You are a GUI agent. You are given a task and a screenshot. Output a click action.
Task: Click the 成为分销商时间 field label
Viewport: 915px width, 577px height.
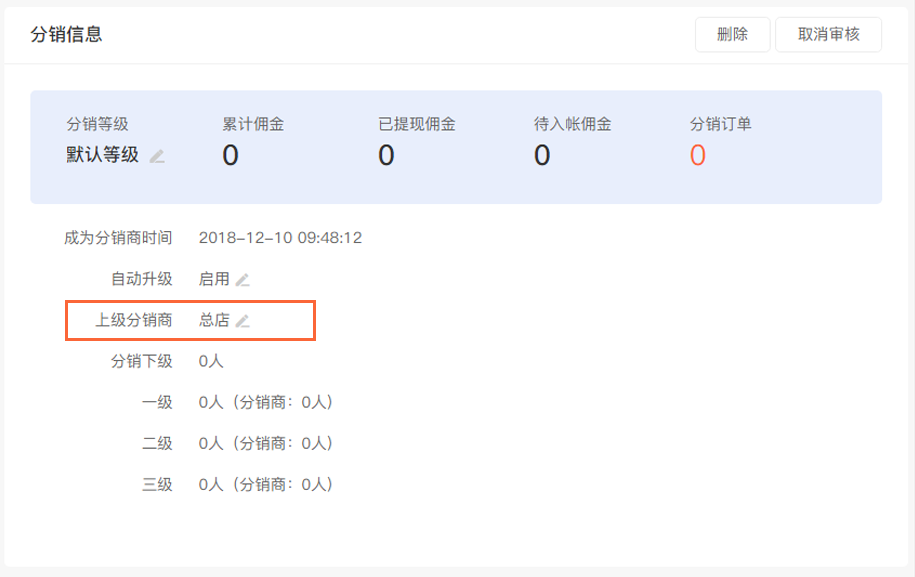[118, 238]
